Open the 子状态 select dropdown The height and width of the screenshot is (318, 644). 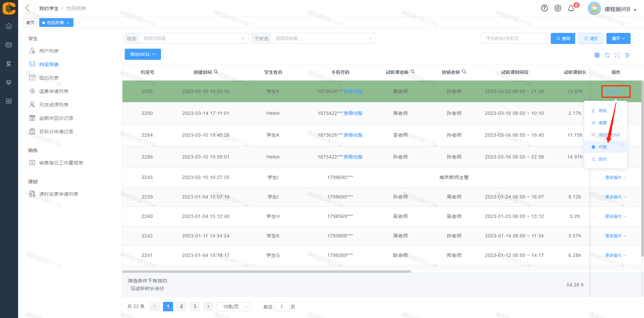tap(323, 38)
